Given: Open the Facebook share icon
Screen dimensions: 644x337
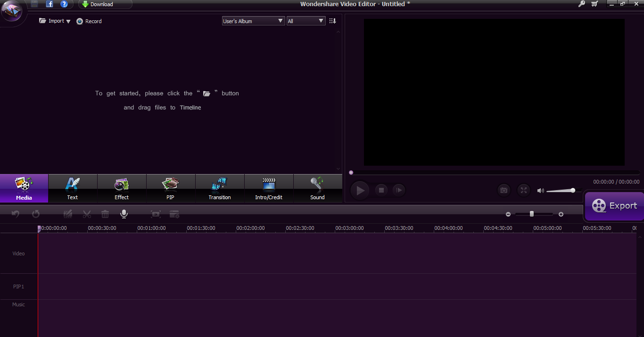Looking at the screenshot, I should pyautogui.click(x=50, y=4).
